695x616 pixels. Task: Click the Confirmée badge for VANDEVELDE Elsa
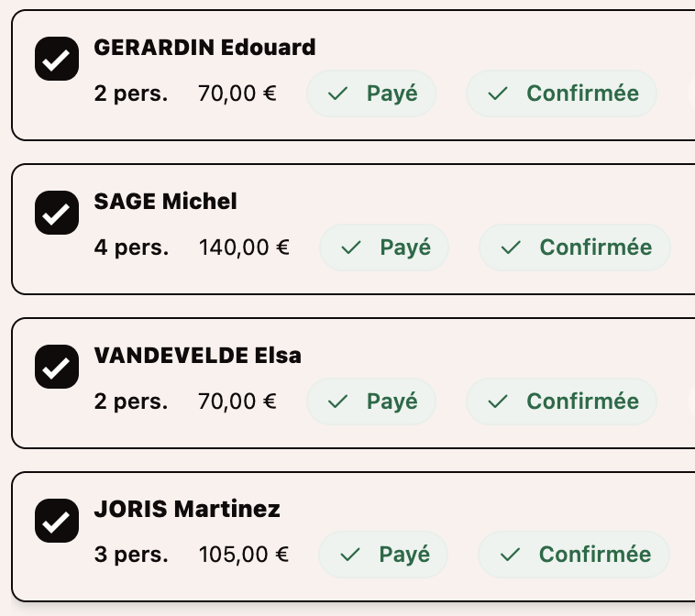(562, 401)
